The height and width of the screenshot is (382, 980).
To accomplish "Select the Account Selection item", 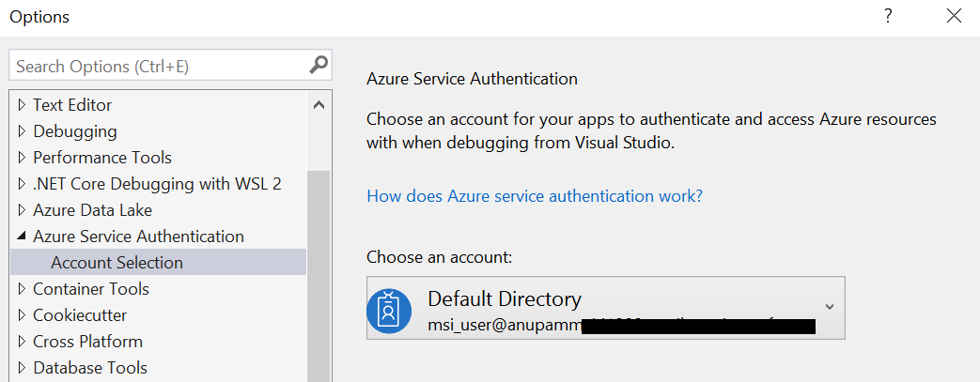I will pos(158,262).
